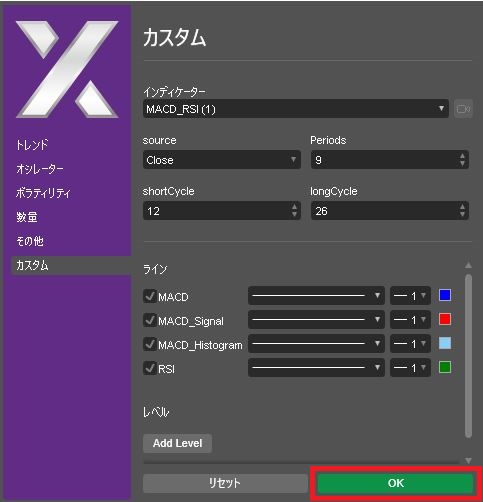Image resolution: width=483 pixels, height=502 pixels.
Task: Open the MACD_RSI (1) indicator dropdown
Action: coord(296,109)
